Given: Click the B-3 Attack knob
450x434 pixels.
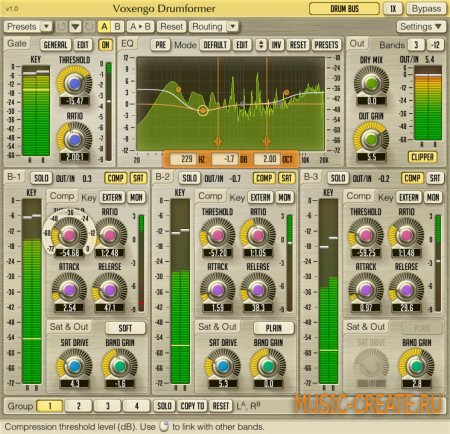Looking at the screenshot, I should (366, 290).
